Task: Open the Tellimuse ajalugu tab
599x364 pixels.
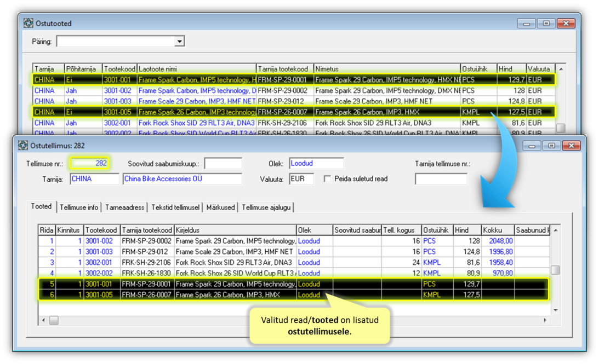Action: (266, 207)
